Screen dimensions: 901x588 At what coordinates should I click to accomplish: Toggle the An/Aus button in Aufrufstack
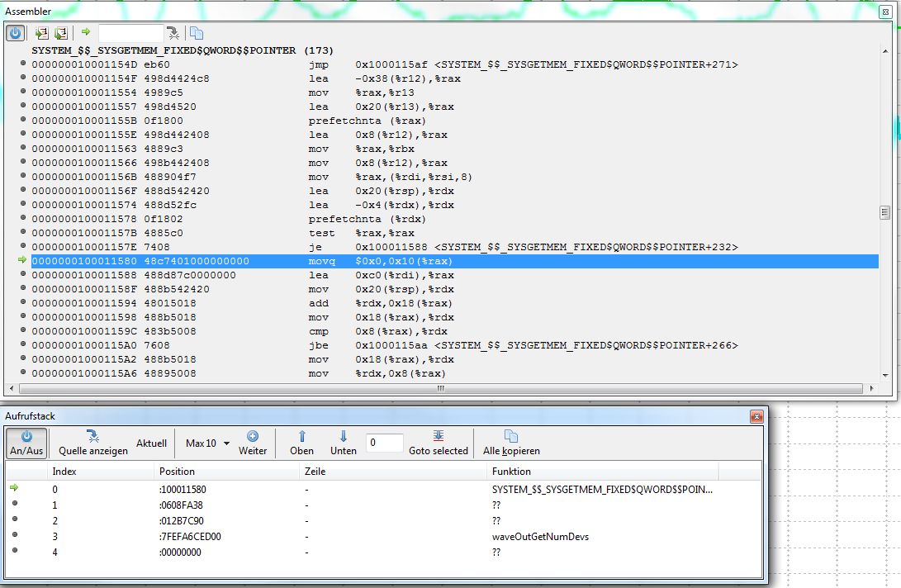26,443
